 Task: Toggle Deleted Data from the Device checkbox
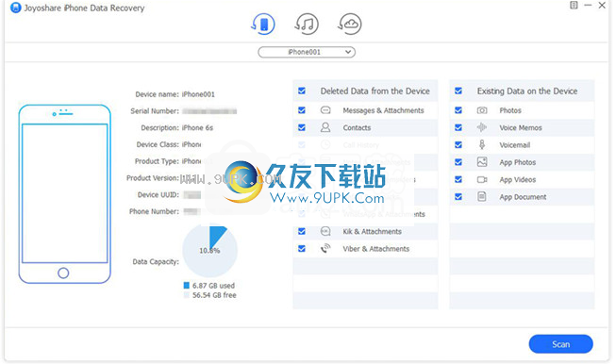point(302,91)
